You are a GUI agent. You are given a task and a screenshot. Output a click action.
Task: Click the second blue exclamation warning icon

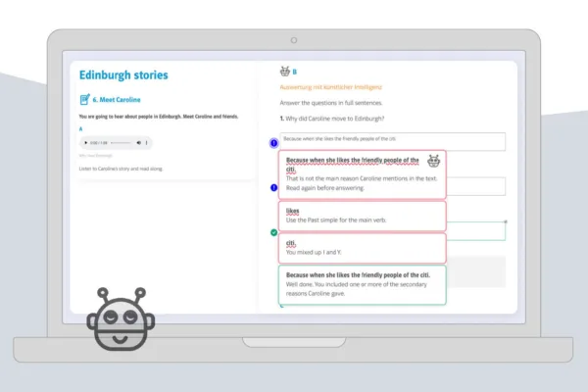pyautogui.click(x=273, y=185)
